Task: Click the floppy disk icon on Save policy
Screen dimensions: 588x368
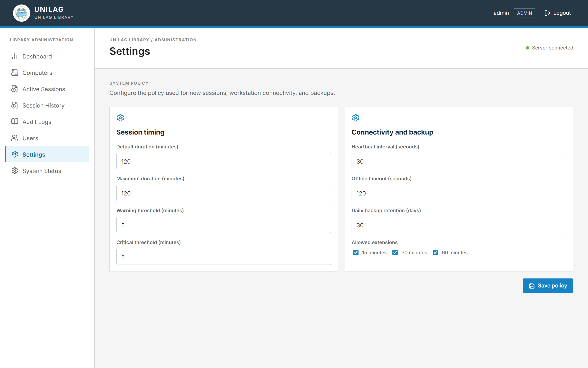Action: point(532,286)
